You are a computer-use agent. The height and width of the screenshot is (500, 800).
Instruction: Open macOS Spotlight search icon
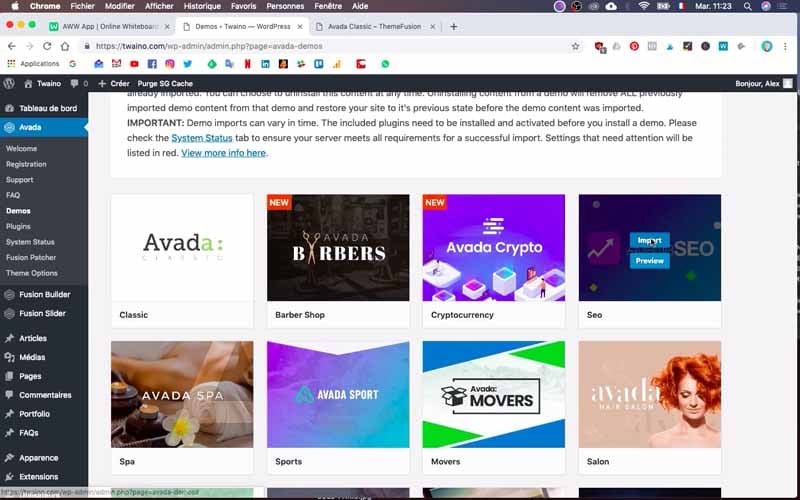(747, 6)
